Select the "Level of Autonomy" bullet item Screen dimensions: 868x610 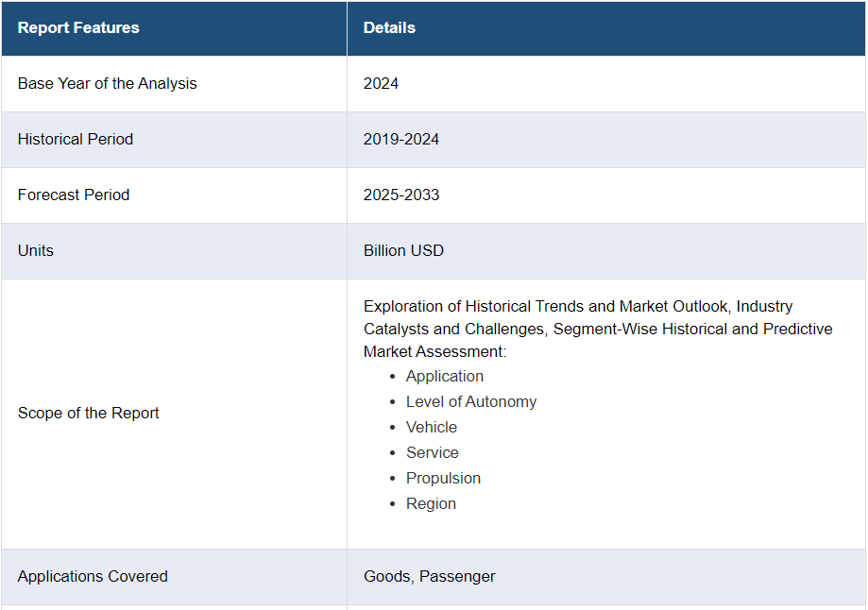[471, 402]
